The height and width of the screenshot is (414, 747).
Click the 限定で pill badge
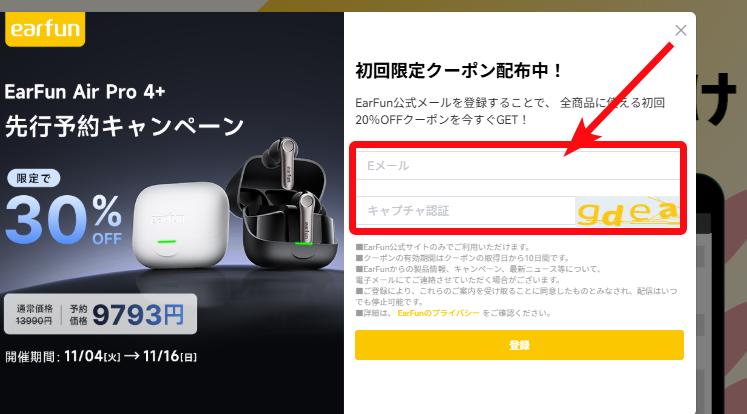33,178
